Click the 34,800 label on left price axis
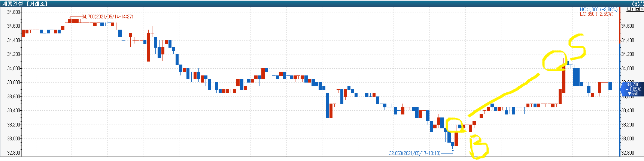The image size is (644, 161). coord(13,12)
